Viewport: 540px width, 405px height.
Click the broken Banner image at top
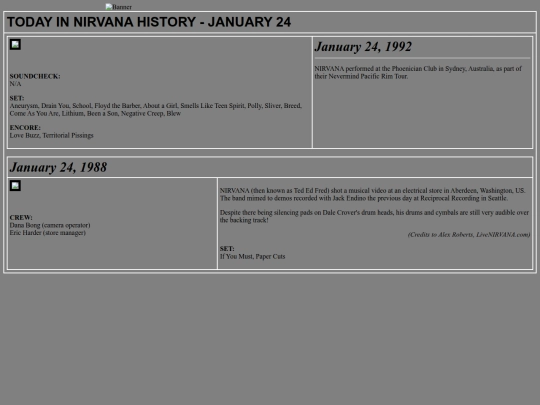(118, 7)
